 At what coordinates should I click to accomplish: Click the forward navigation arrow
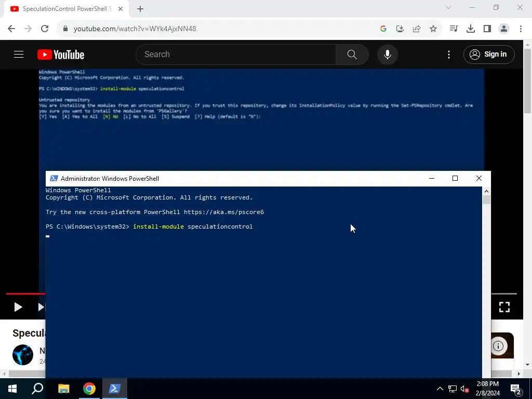point(28,29)
